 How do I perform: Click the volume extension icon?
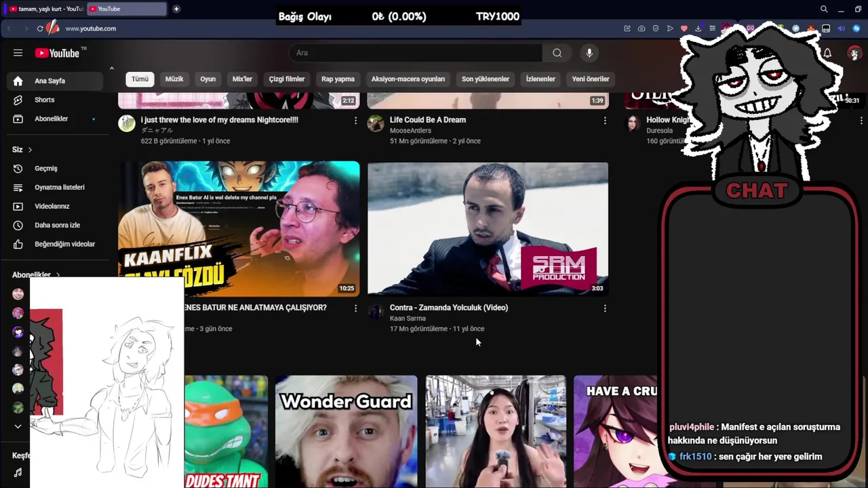[841, 28]
